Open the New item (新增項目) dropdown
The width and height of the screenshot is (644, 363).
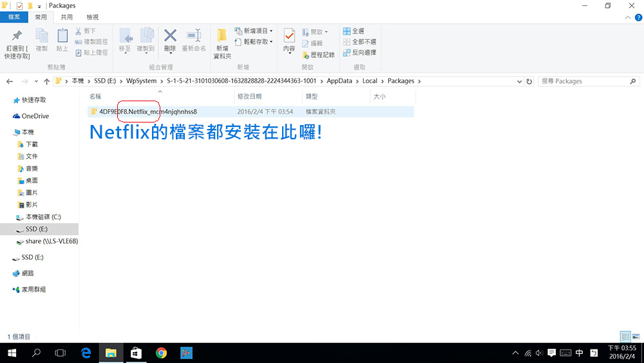[x=253, y=31]
